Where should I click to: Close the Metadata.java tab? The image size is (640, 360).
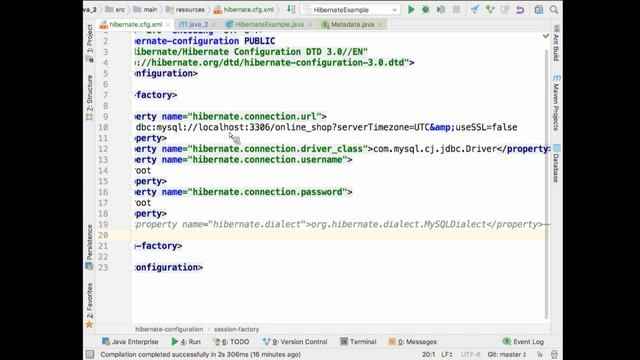(x=380, y=25)
